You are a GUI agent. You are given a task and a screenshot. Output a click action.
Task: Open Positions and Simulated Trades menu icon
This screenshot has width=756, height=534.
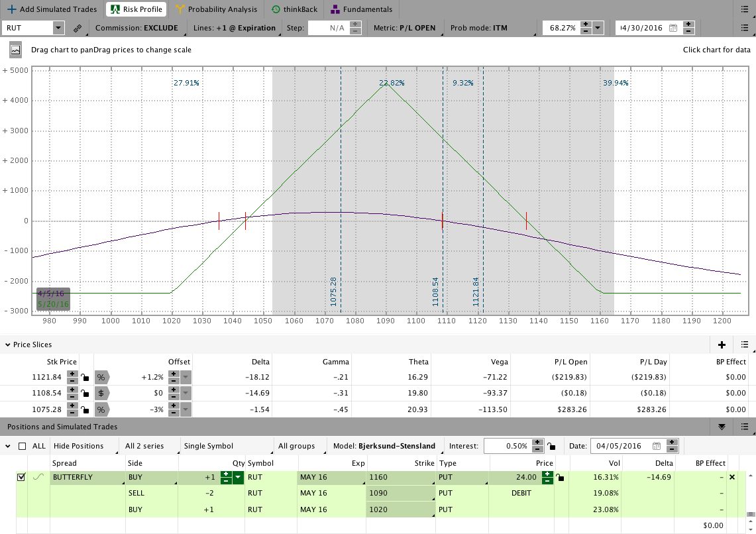click(745, 427)
